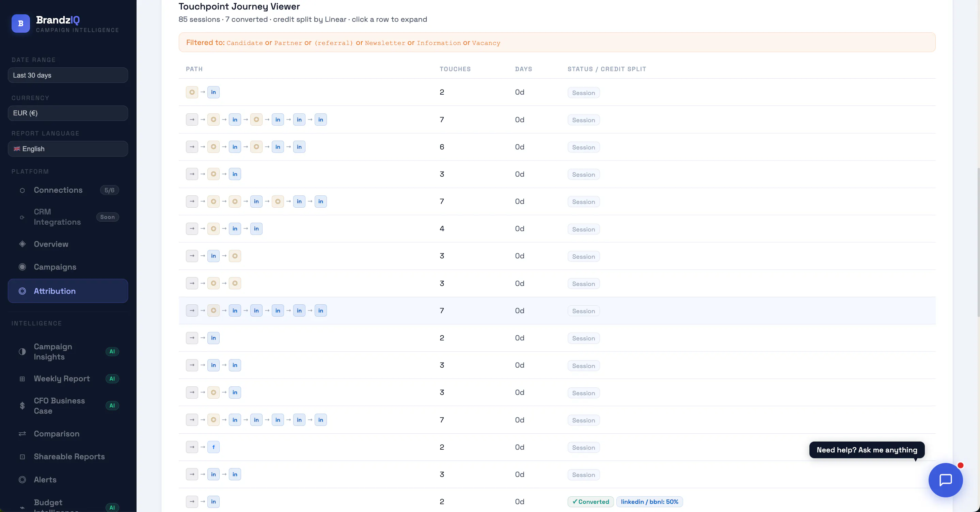The width and height of the screenshot is (980, 512).
Task: Click the DAYS column header
Action: (523, 69)
